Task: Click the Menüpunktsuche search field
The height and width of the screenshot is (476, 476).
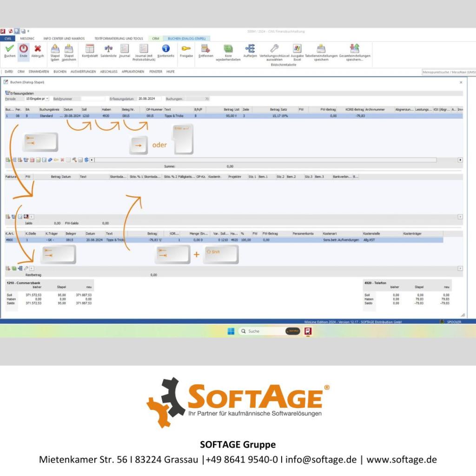Action: 449,72
